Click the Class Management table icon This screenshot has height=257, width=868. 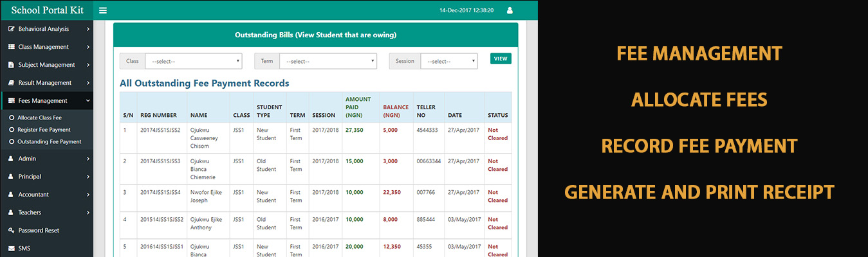12,47
